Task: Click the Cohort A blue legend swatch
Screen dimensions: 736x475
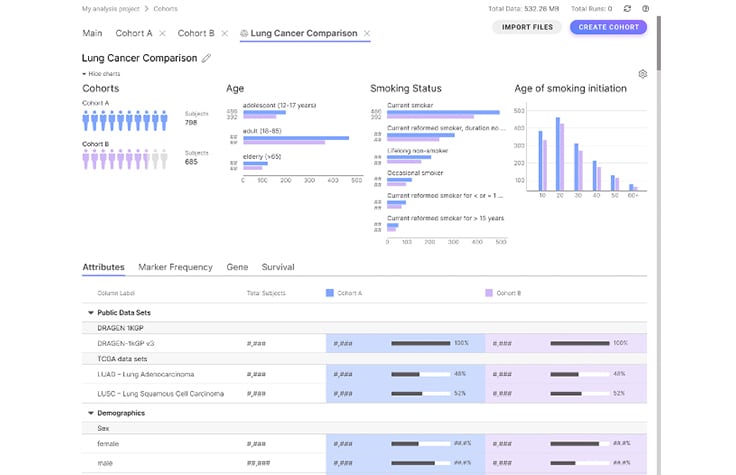Action: coord(331,293)
